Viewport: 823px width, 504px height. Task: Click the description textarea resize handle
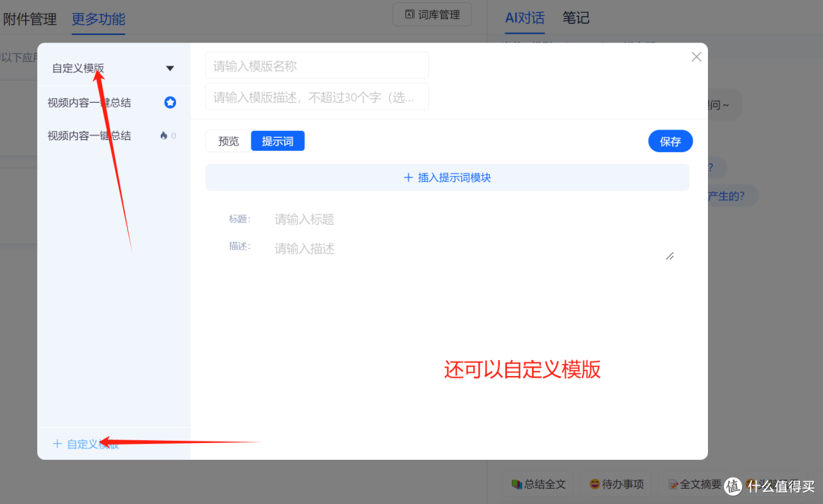pyautogui.click(x=670, y=256)
